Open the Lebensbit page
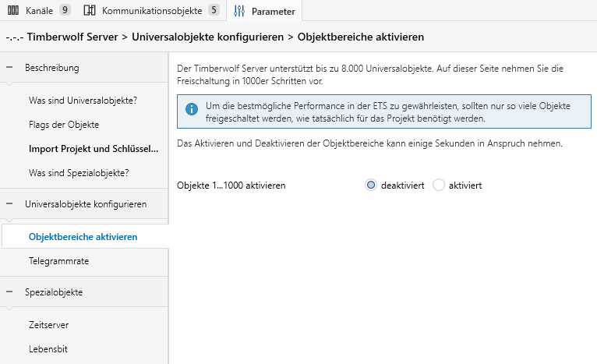 click(x=48, y=348)
